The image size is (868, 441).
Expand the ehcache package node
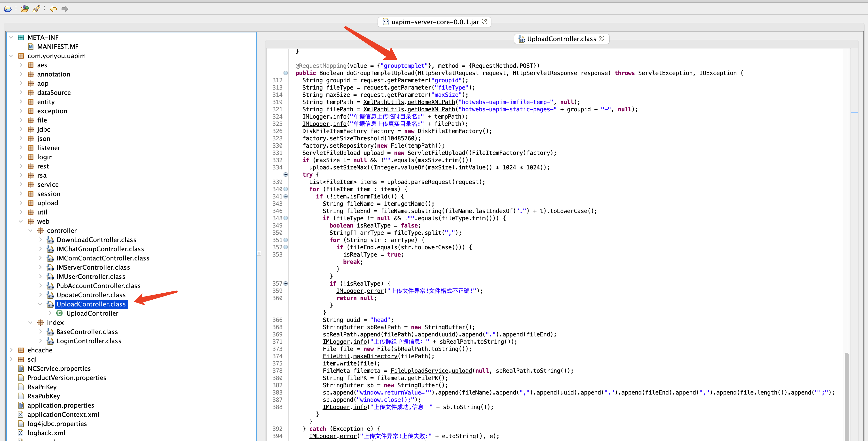11,350
